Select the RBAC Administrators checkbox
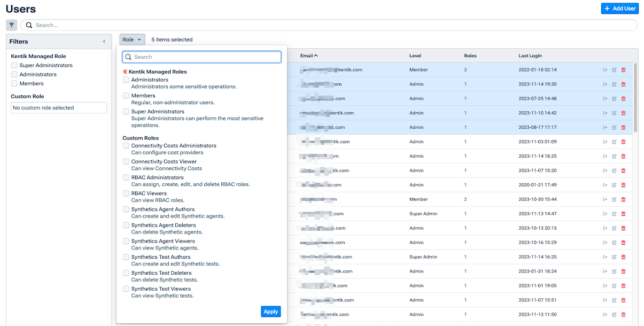The image size is (644, 326). (126, 177)
